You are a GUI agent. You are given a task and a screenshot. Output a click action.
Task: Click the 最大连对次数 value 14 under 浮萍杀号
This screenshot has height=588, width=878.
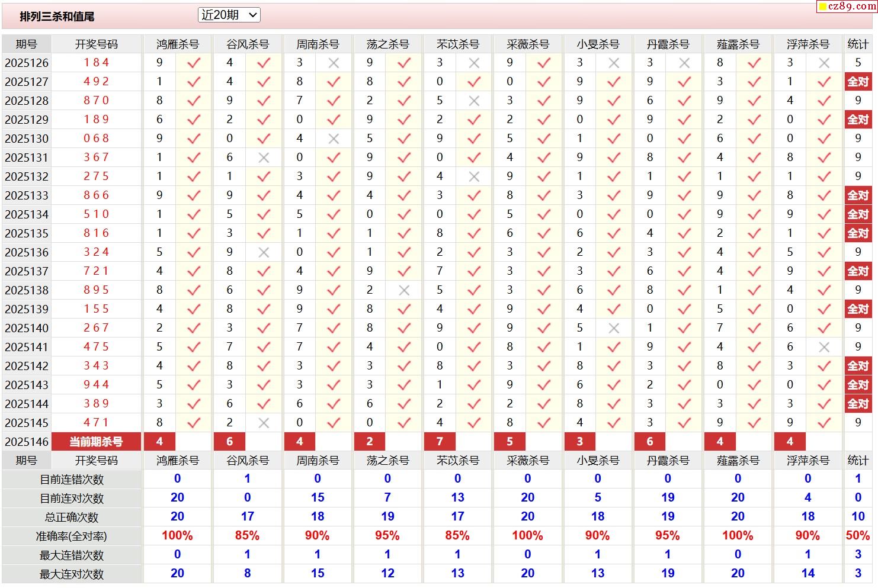pyautogui.click(x=808, y=574)
